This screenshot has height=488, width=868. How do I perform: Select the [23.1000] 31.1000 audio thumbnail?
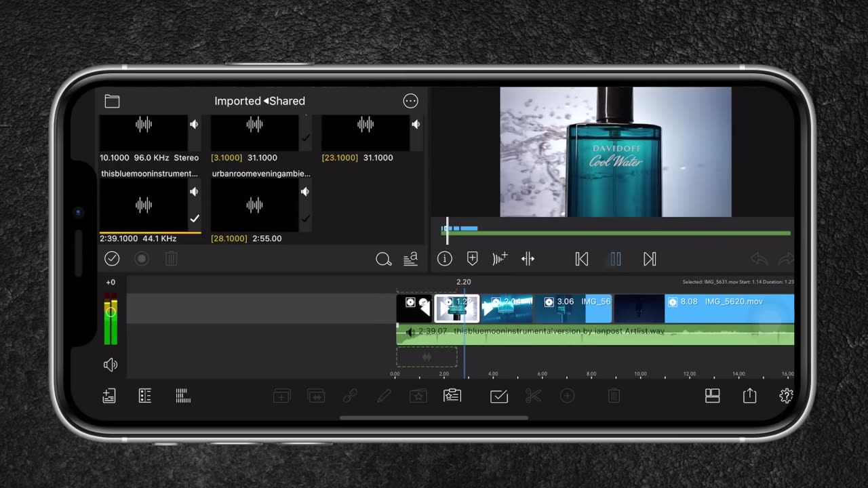(x=366, y=132)
